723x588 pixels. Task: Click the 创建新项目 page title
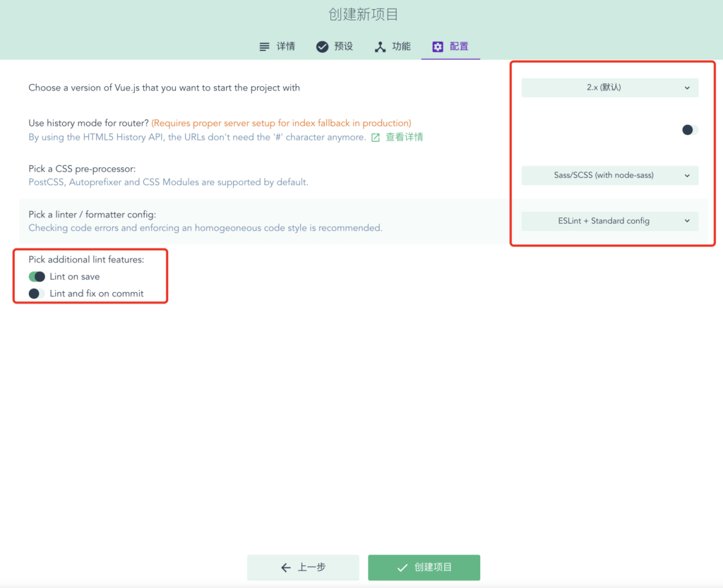[x=363, y=14]
